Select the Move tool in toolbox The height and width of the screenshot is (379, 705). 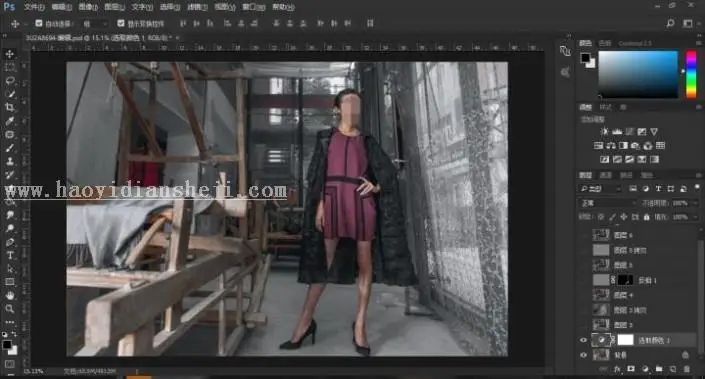tap(9, 54)
